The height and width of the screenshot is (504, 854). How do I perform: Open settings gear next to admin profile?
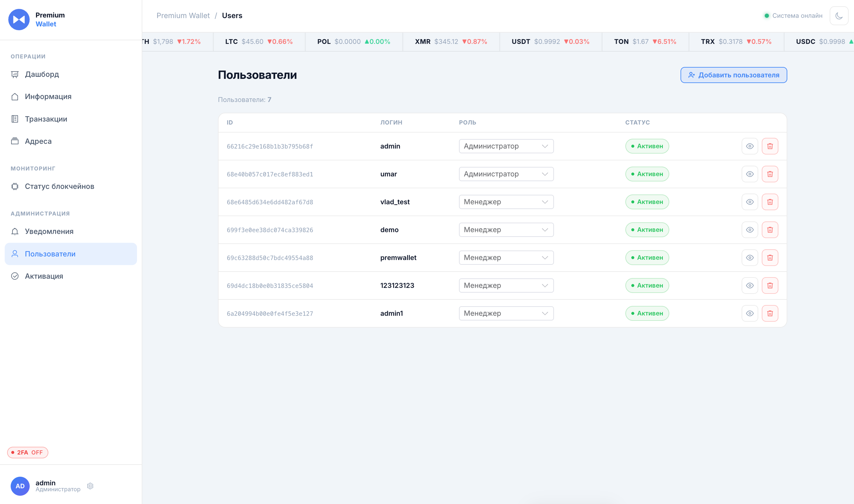click(x=90, y=486)
